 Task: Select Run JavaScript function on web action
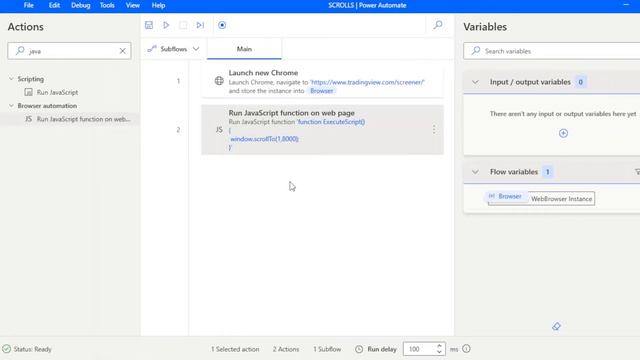(x=78, y=119)
